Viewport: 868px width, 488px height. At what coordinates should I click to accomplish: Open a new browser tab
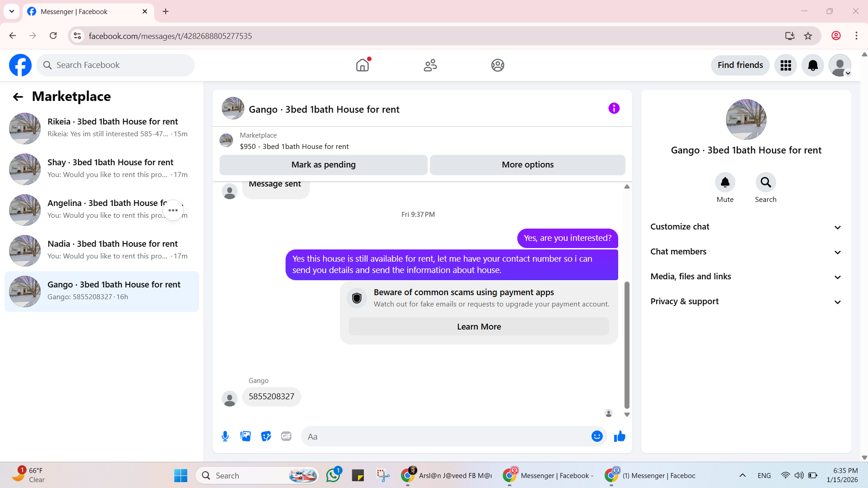click(x=166, y=11)
